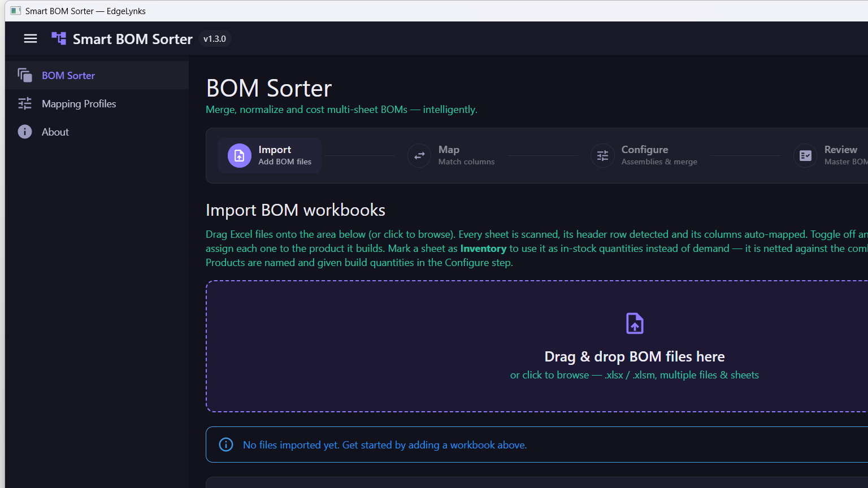Click the file upload icon in drop zone
This screenshot has width=868, height=488.
pos(635,324)
